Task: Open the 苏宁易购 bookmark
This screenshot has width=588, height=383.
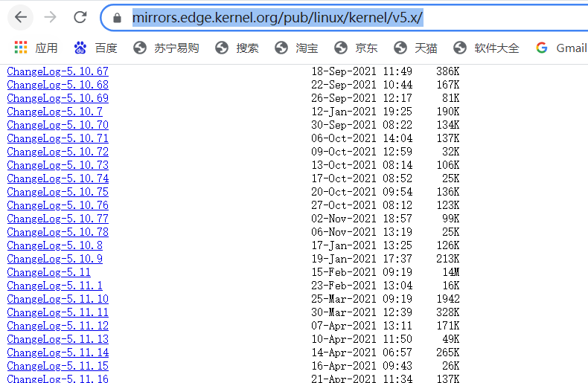Action: point(166,48)
